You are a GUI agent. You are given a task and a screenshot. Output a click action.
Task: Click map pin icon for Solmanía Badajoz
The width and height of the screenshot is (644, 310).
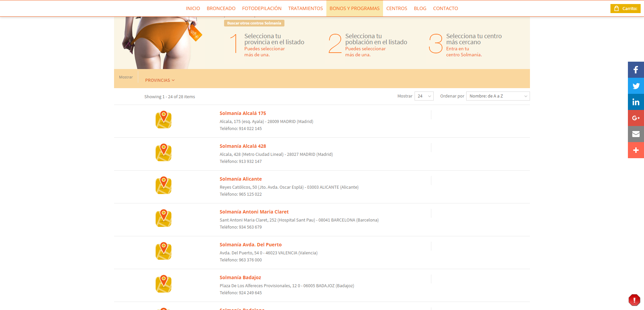pos(163,284)
